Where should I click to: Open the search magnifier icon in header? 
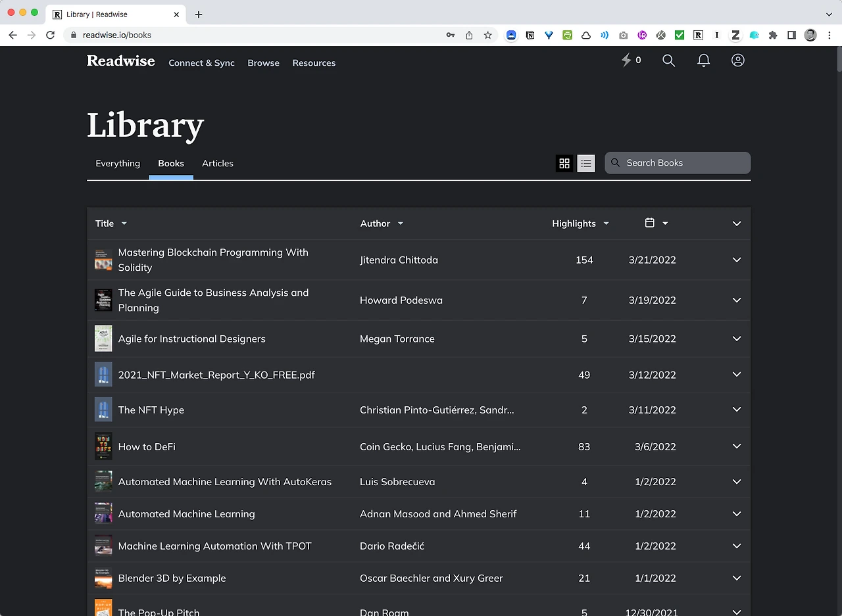668,60
